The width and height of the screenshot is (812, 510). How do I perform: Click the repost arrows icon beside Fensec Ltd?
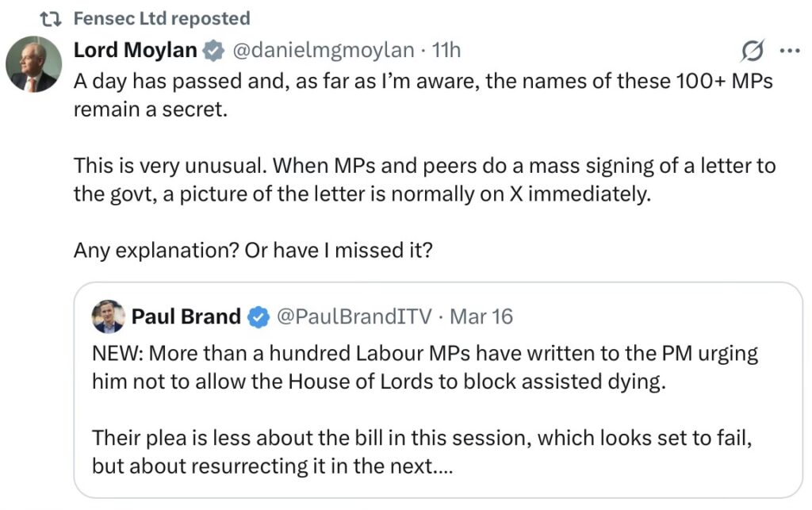(x=51, y=18)
